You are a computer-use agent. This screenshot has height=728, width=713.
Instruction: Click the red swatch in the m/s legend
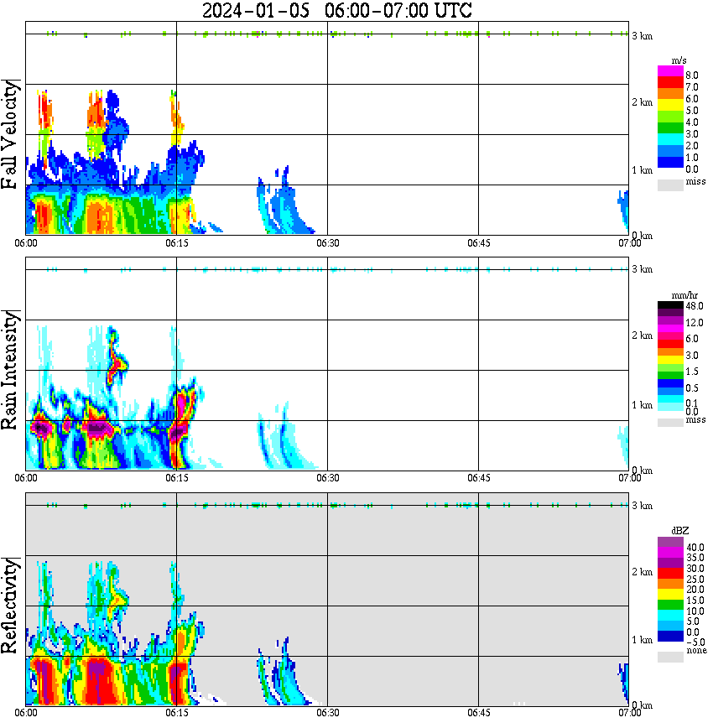pos(670,82)
